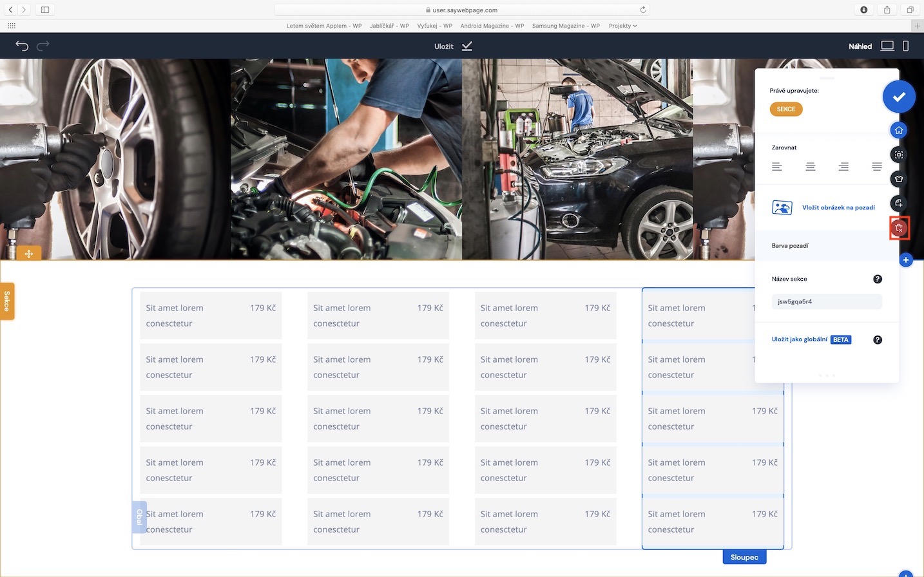This screenshot has height=577, width=924.
Task: Open bookmark Samsung Magazine - WP
Action: click(x=566, y=26)
